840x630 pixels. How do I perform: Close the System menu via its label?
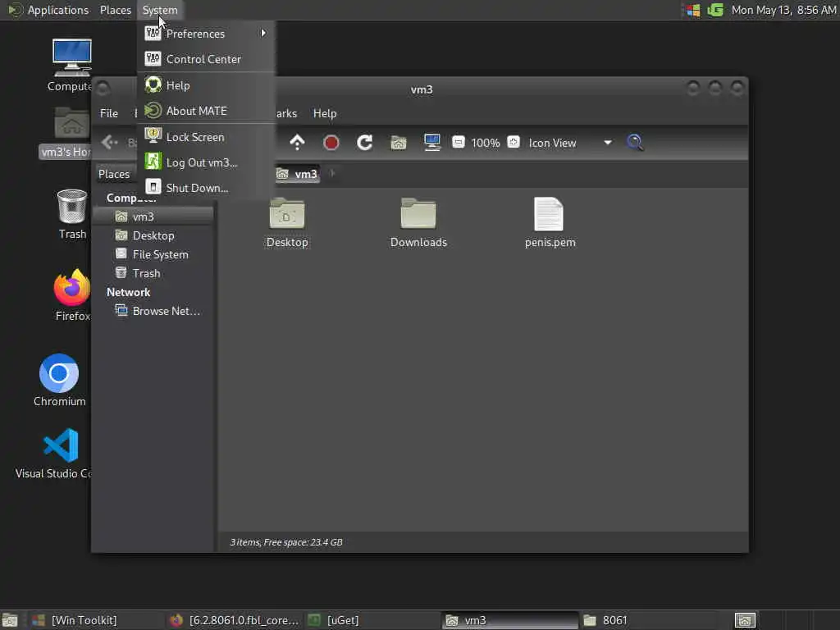click(x=160, y=10)
